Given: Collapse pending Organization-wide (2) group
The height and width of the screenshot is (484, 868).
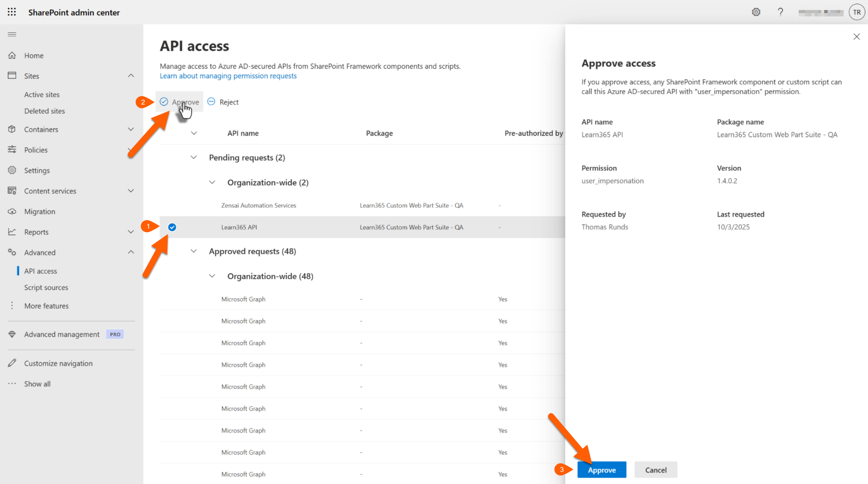Looking at the screenshot, I should (x=212, y=182).
